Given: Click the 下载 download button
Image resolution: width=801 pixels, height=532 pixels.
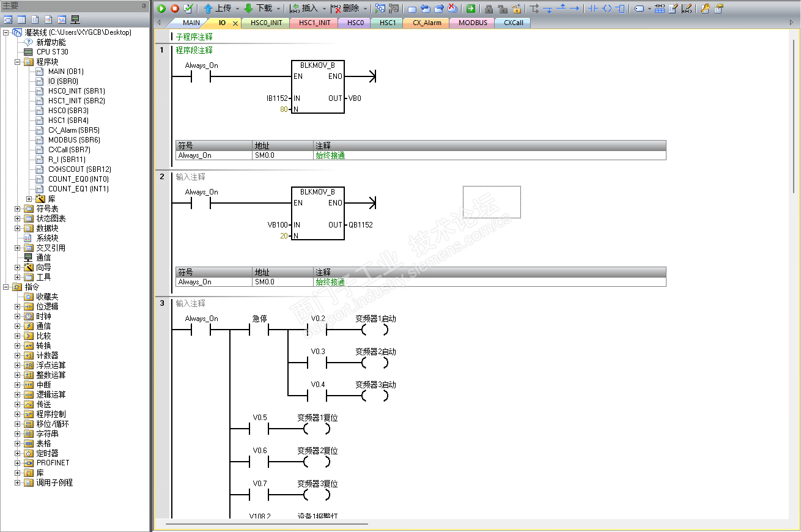Looking at the screenshot, I should (258, 9).
